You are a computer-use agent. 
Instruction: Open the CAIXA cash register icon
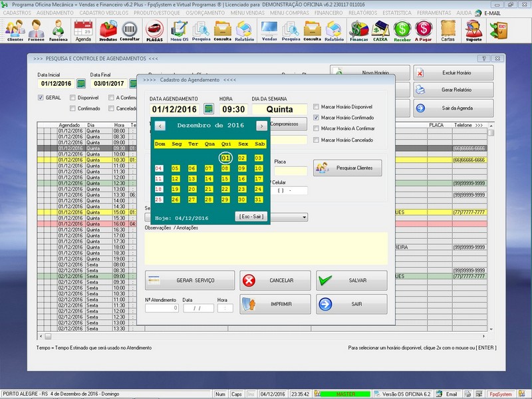[380, 31]
